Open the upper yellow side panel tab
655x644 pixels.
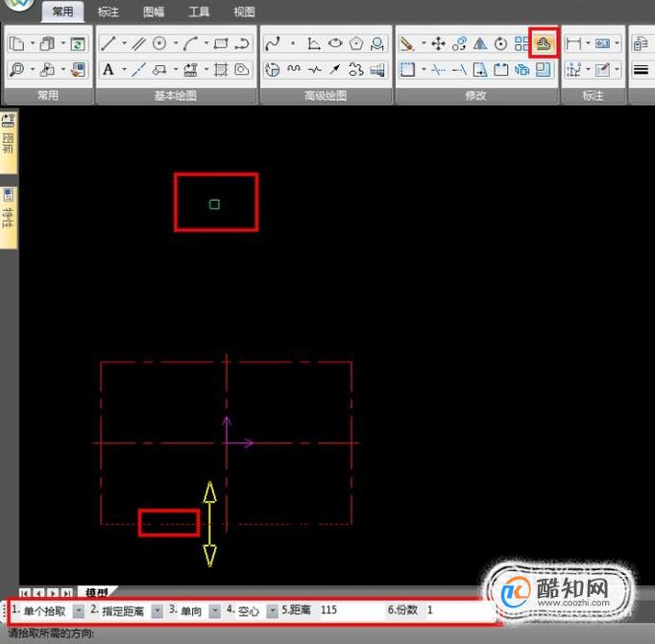[9, 142]
